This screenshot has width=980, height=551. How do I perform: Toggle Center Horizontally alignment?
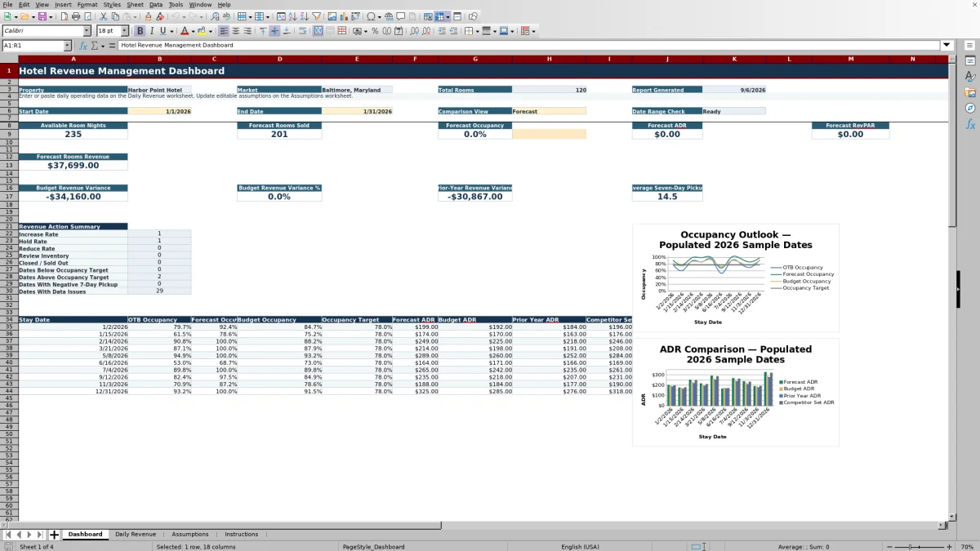pos(235,31)
